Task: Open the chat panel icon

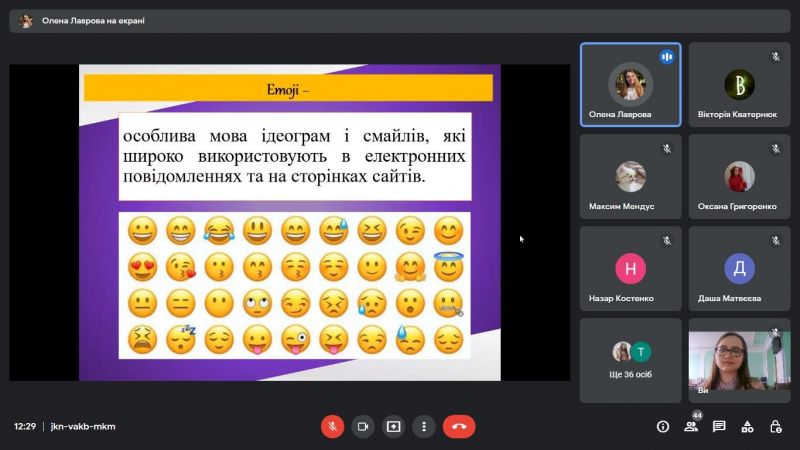Action: (x=719, y=427)
